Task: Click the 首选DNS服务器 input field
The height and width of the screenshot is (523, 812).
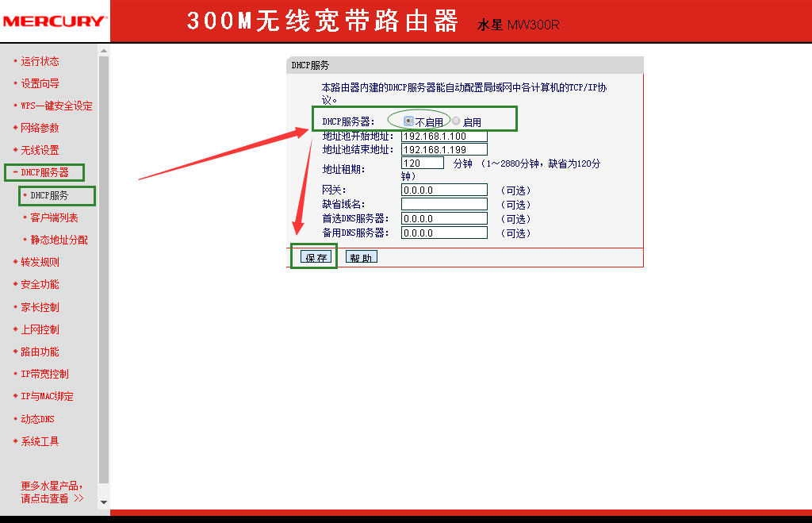Action: coord(444,219)
